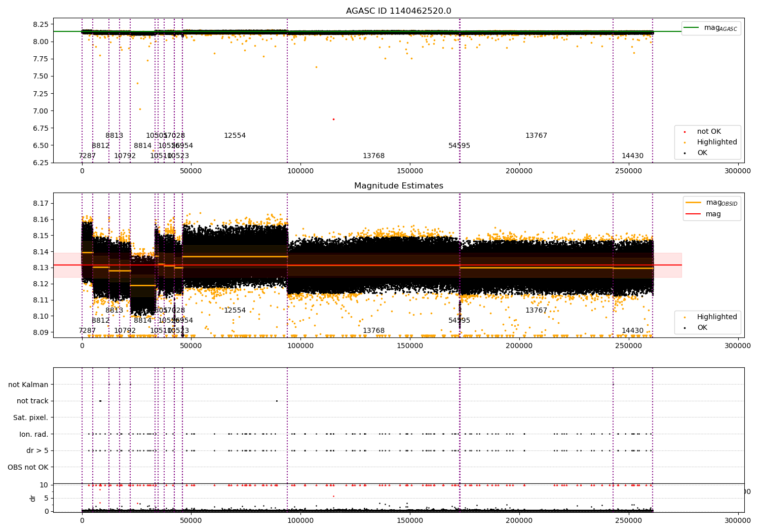The width and height of the screenshot is (760, 532).
Task: Click the "Magnitude Estimates" plot title
Action: pyautogui.click(x=398, y=186)
